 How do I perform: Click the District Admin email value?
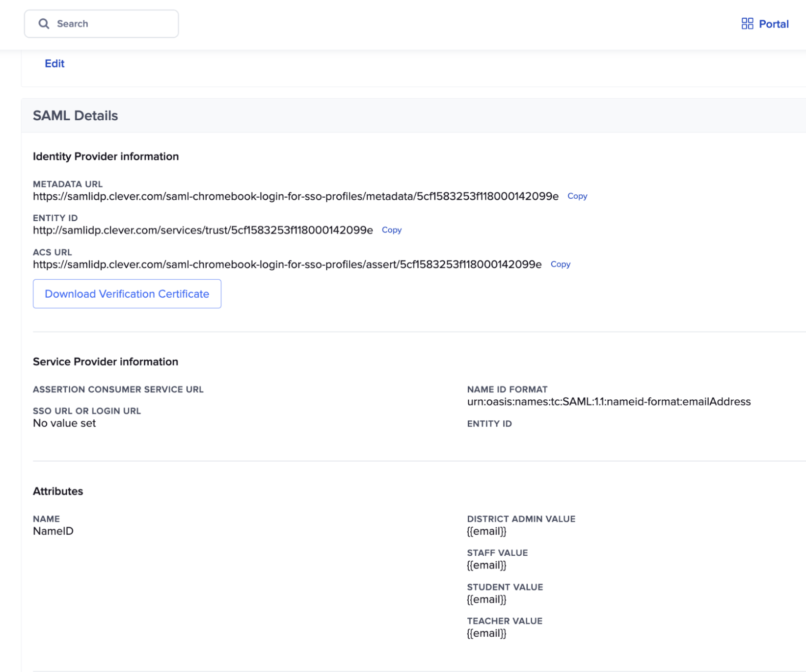486,531
